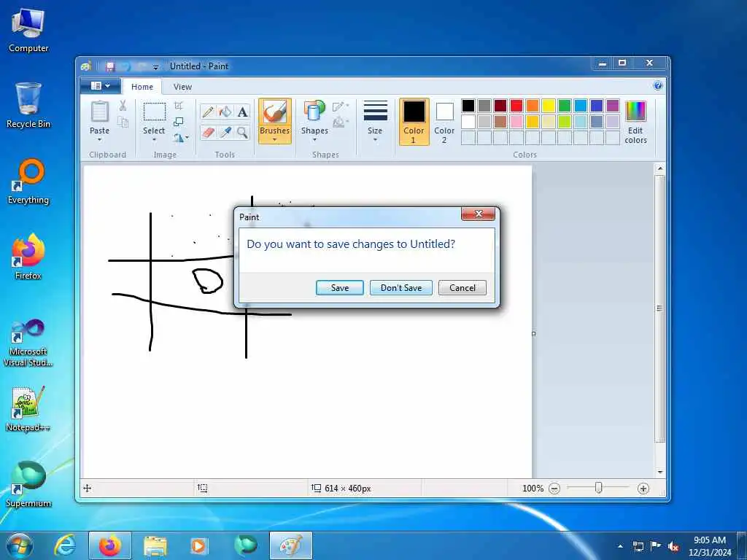Click the clock in system tray
This screenshot has width=747, height=560.
point(709,546)
